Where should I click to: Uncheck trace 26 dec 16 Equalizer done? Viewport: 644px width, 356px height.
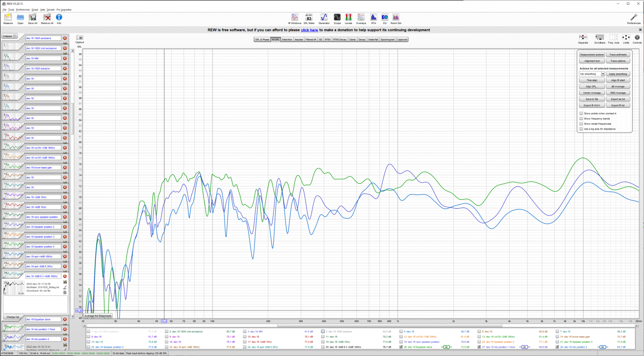[401, 347]
